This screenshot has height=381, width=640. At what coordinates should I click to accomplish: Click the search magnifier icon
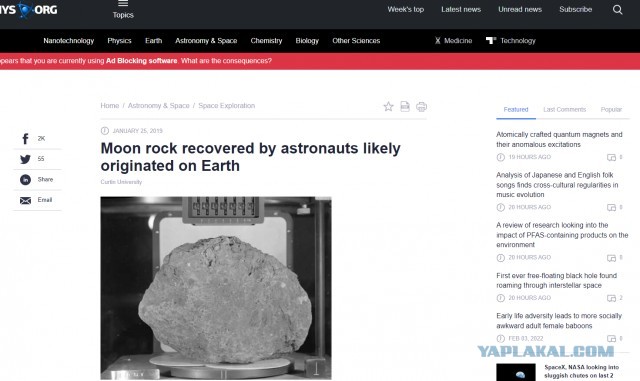pos(618,10)
